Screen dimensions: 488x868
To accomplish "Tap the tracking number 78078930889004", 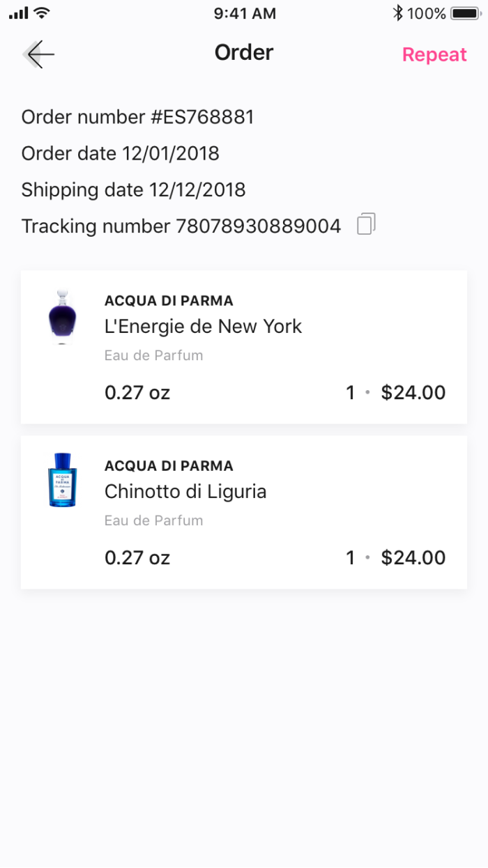I will [x=258, y=226].
